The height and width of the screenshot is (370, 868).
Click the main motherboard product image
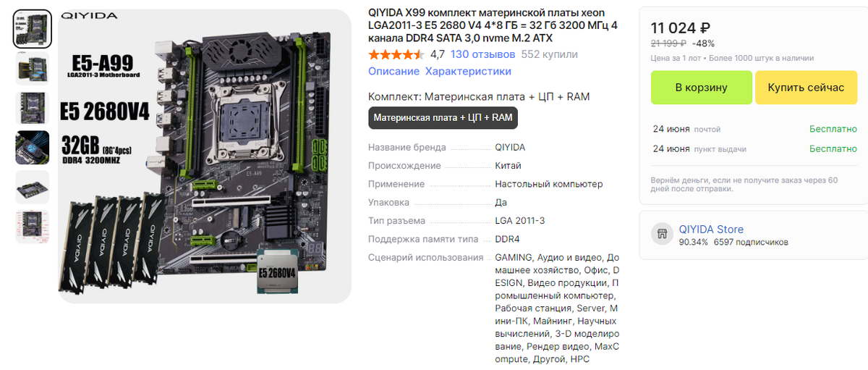(x=205, y=156)
